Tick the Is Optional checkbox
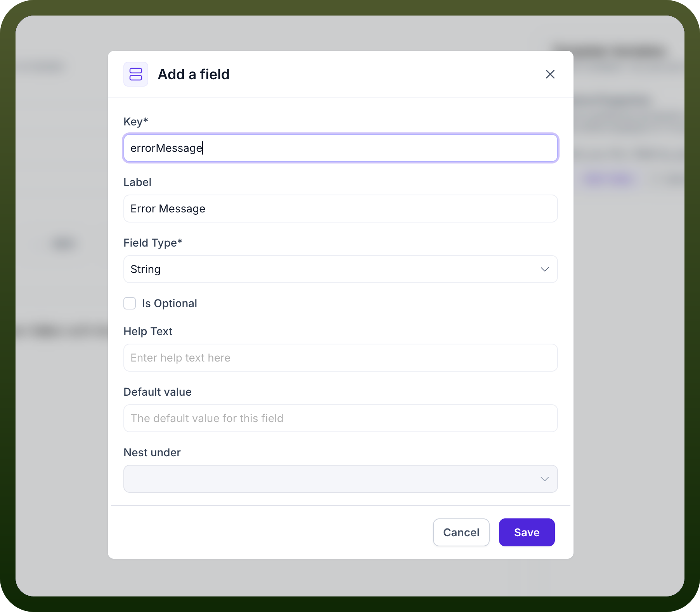Viewport: 700px width, 612px height. click(130, 303)
